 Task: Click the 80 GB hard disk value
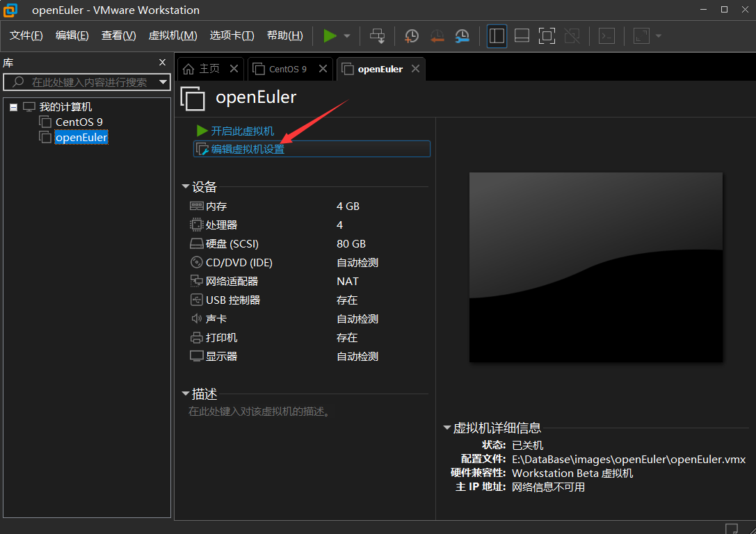351,244
